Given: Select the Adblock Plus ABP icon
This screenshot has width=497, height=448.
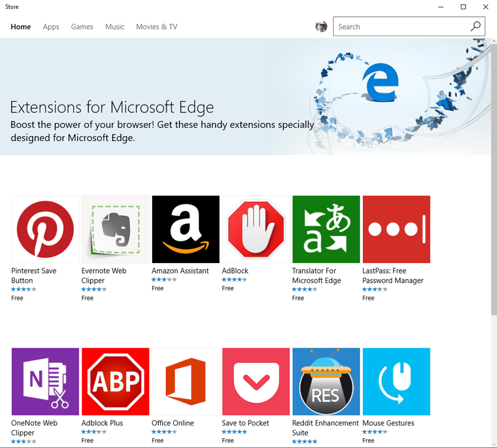Looking at the screenshot, I should pyautogui.click(x=116, y=381).
